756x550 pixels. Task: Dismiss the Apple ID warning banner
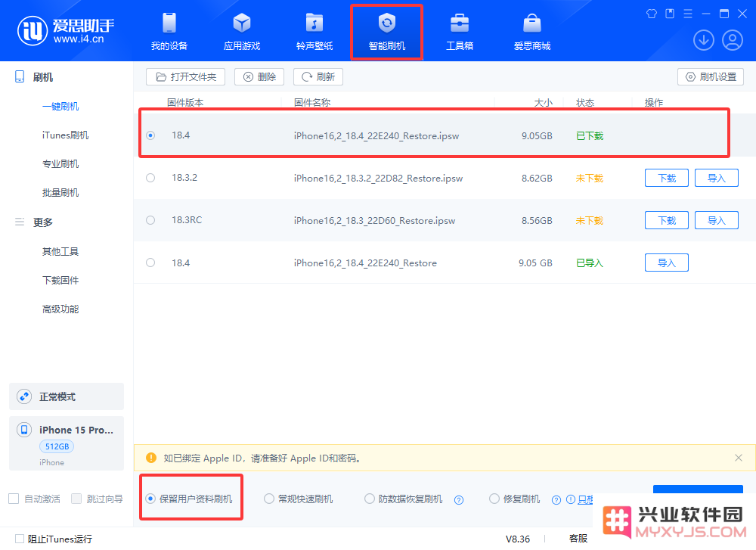click(738, 458)
